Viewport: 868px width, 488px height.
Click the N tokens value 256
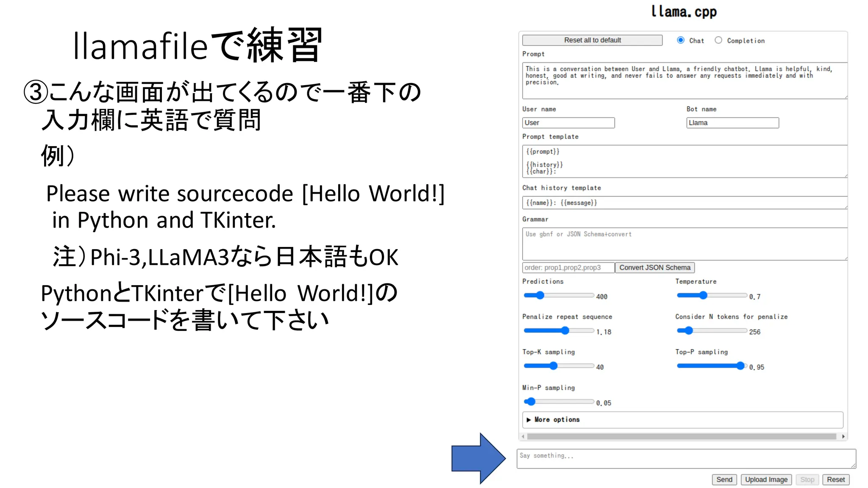coord(755,332)
